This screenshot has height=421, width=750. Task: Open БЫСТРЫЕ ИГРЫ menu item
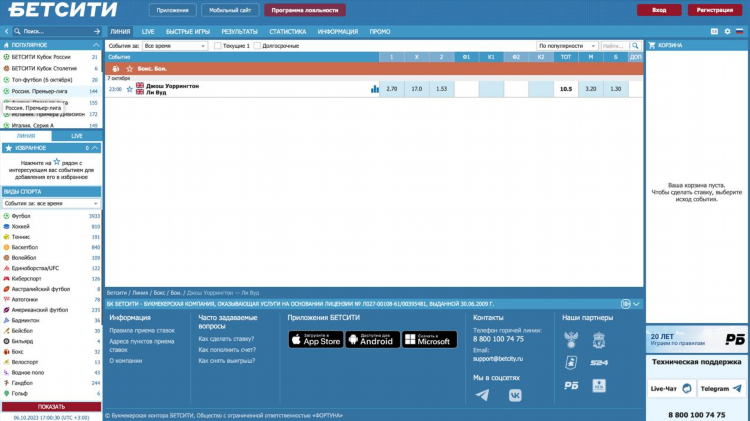coord(188,32)
